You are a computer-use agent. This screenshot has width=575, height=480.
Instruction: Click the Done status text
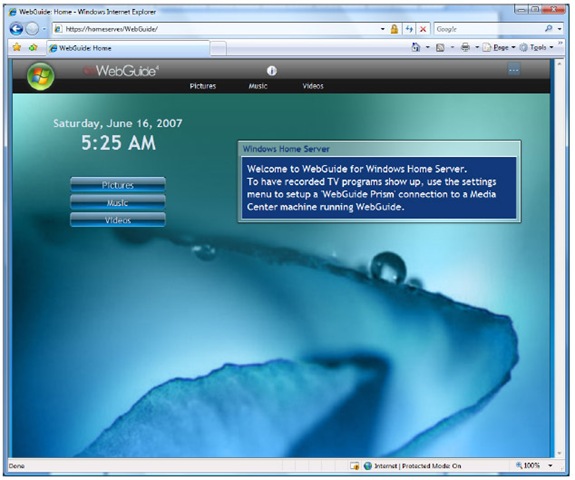pos(17,466)
